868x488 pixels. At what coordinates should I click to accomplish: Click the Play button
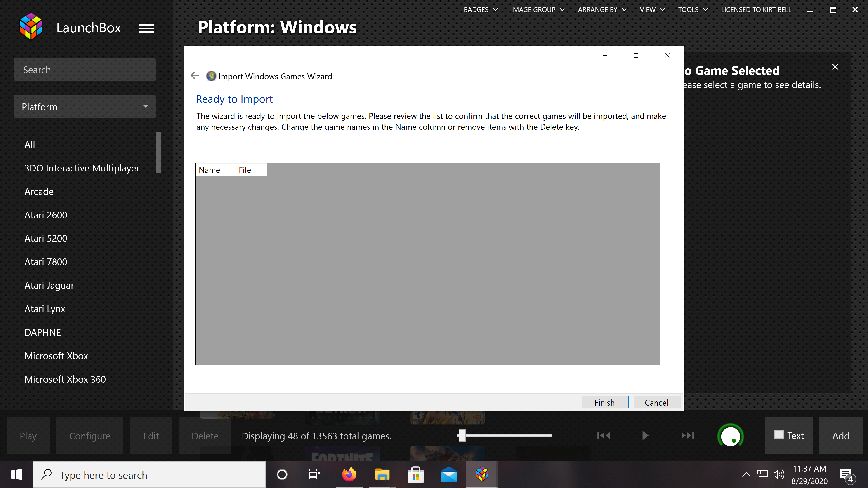click(x=28, y=436)
